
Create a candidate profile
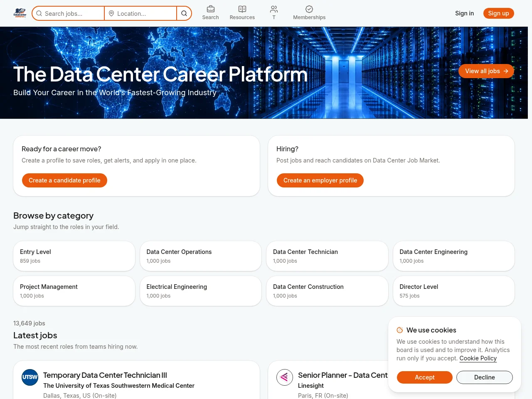point(64,180)
